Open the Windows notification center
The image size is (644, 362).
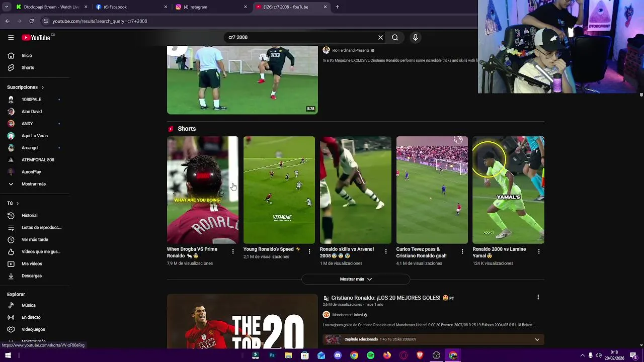coord(633,355)
